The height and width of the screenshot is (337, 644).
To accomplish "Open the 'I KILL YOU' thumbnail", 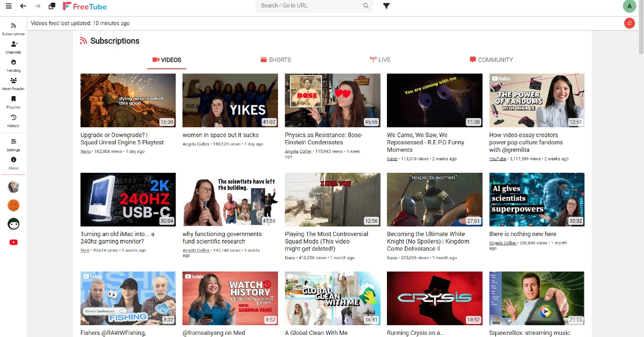I will 333,200.
